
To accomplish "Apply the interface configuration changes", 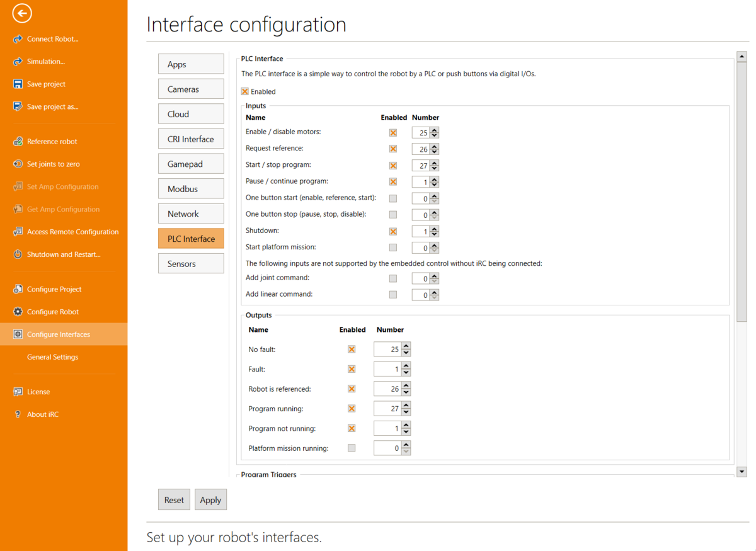I will (210, 499).
